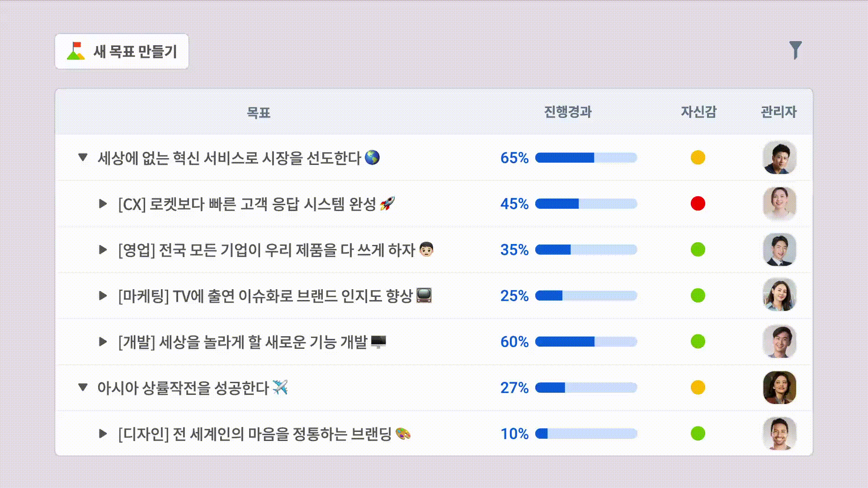Click the 65% progress bar
Screen dimensions: 868x488
tap(586, 158)
